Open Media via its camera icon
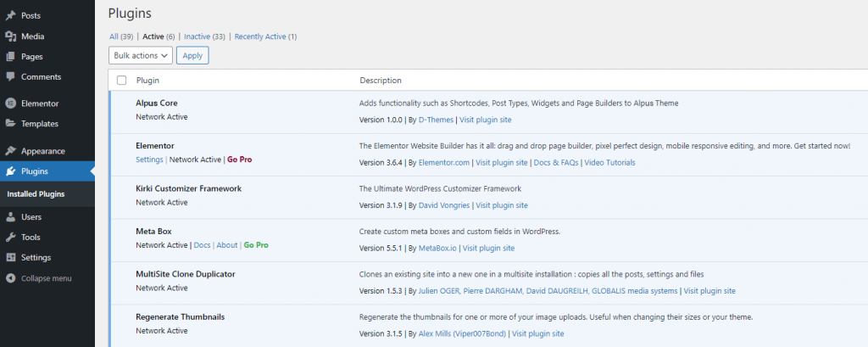 [10, 36]
